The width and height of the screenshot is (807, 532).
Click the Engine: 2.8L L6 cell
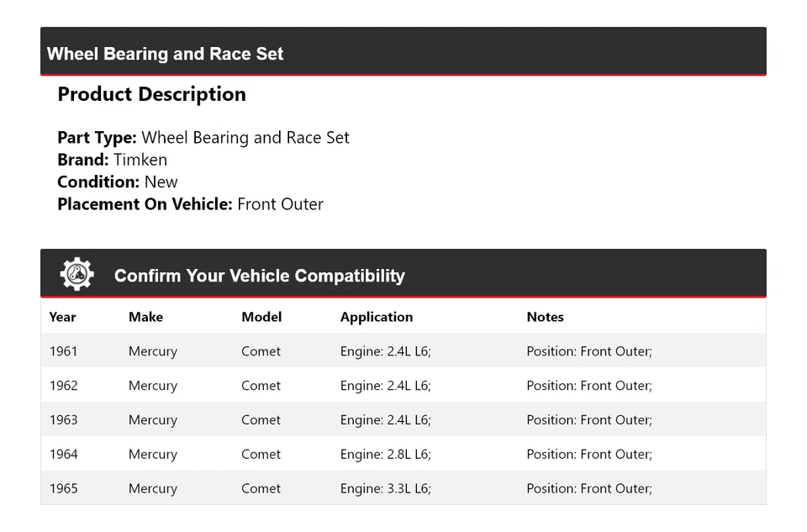[x=385, y=455]
